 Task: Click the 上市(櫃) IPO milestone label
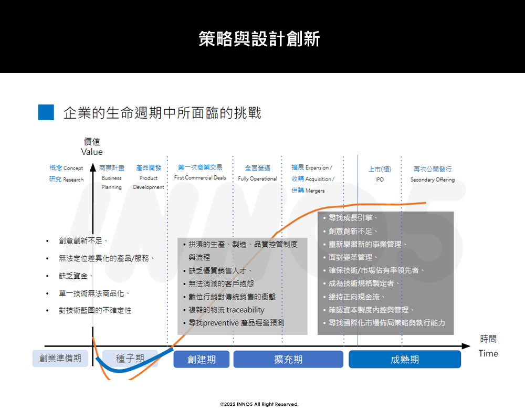tap(379, 173)
